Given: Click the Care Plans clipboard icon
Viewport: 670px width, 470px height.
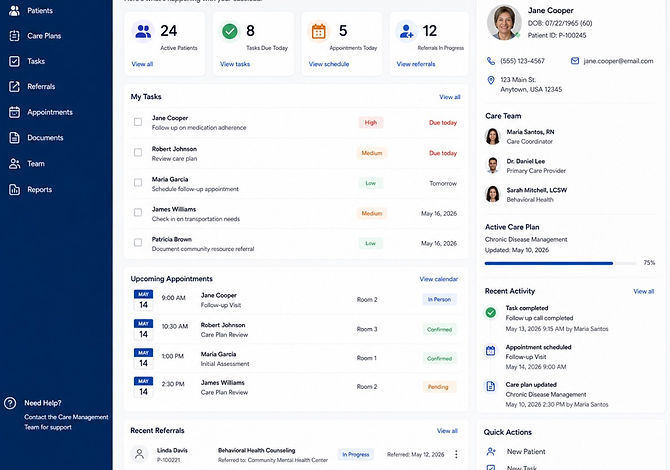Looking at the screenshot, I should point(15,36).
